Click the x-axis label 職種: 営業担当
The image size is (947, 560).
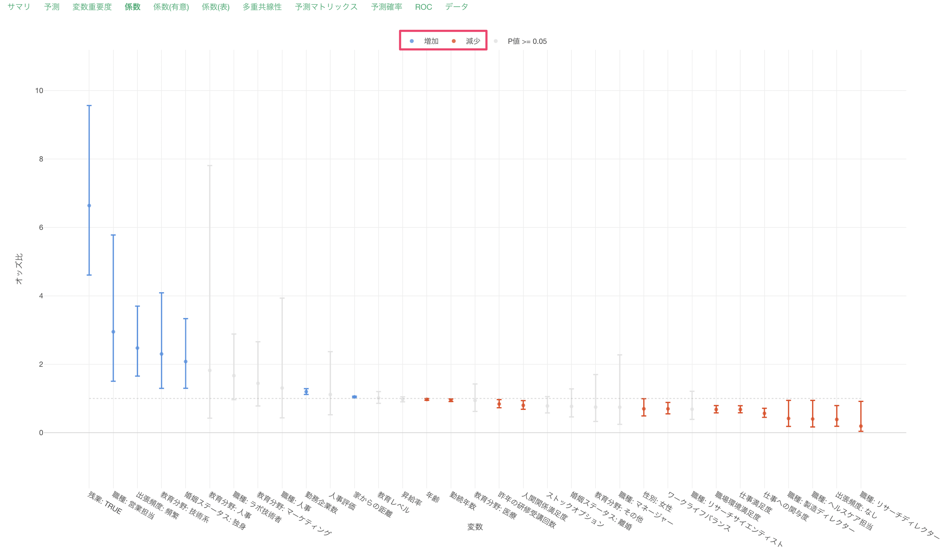133,505
